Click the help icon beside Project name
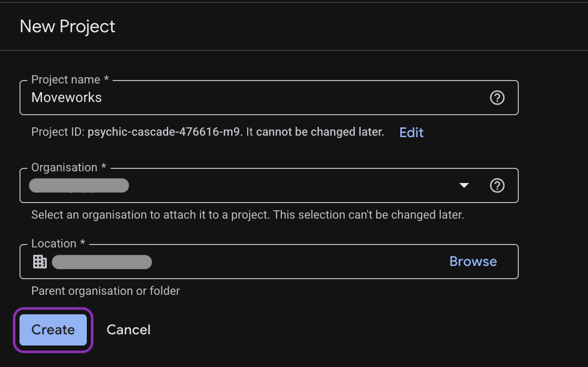 [x=497, y=98]
